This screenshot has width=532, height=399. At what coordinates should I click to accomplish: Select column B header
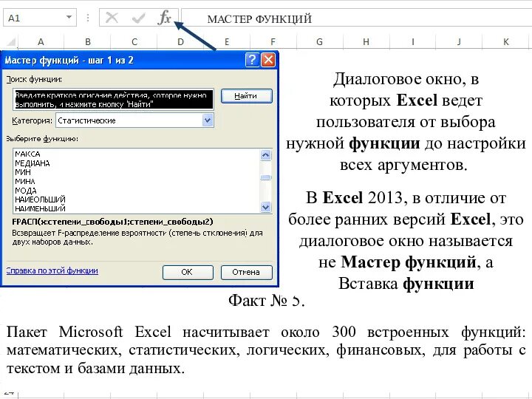(x=87, y=41)
